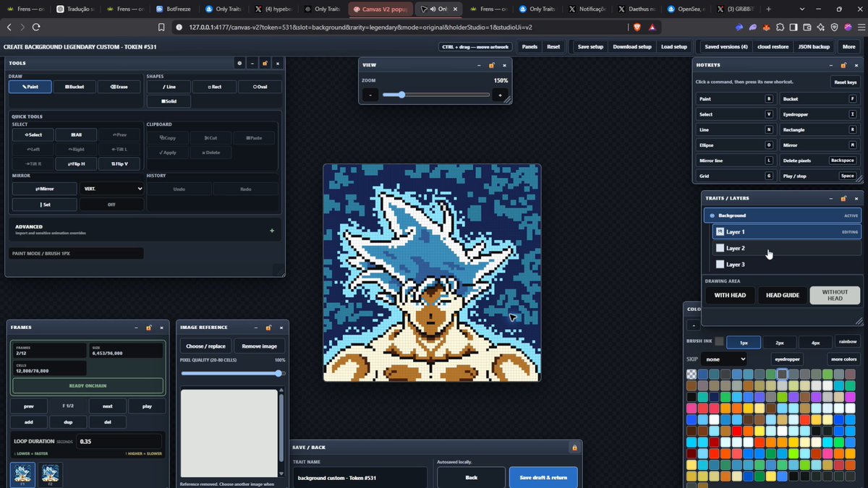
Task: Click the Image Reference panel lock icon
Action: click(x=268, y=328)
